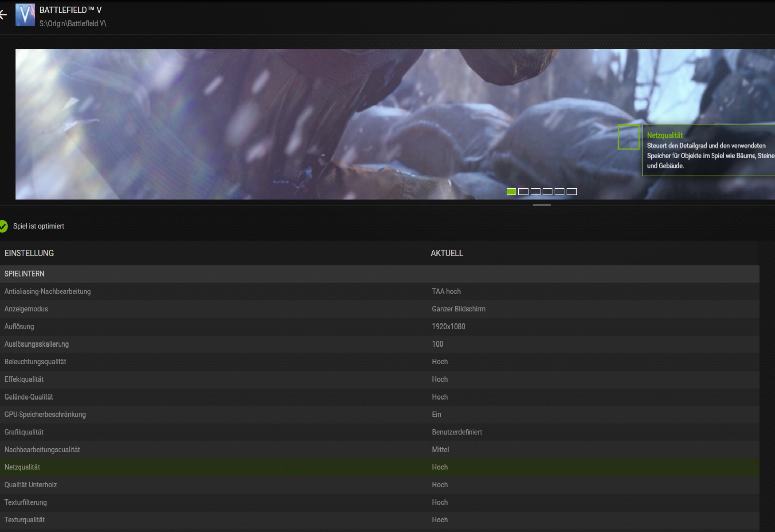This screenshot has height=532, width=775.
Task: Click the Benutzerdefiniert value
Action: [457, 432]
